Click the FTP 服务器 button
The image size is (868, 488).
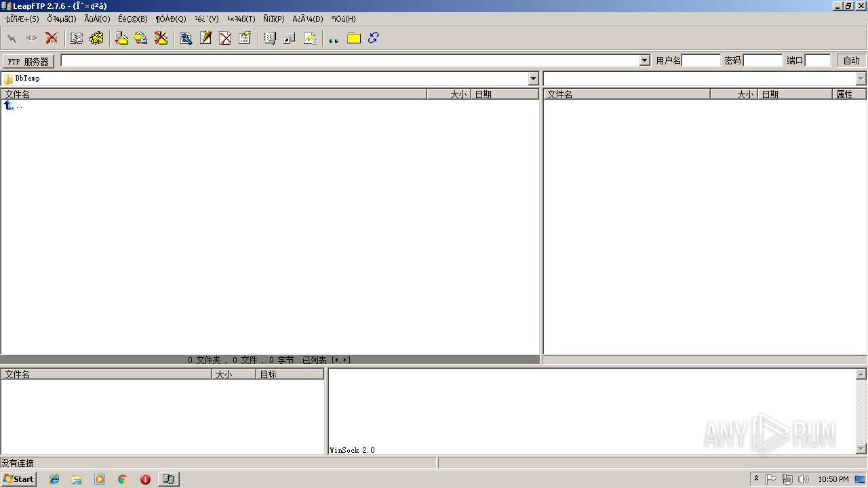28,61
